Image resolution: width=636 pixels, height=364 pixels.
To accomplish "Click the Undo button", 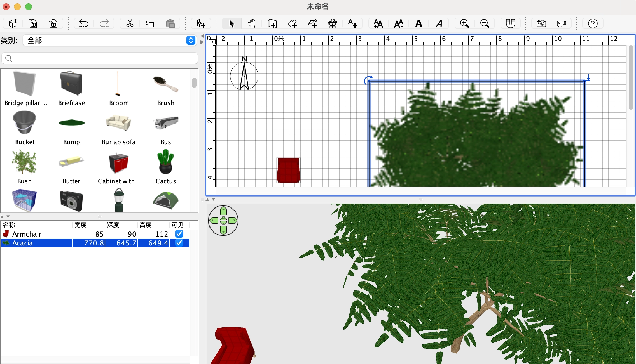I will [84, 23].
